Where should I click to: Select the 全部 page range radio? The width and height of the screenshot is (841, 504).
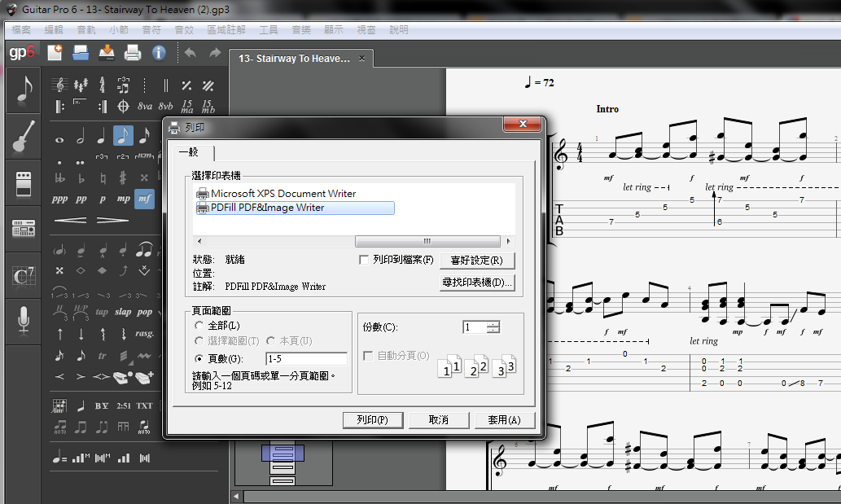click(x=199, y=326)
